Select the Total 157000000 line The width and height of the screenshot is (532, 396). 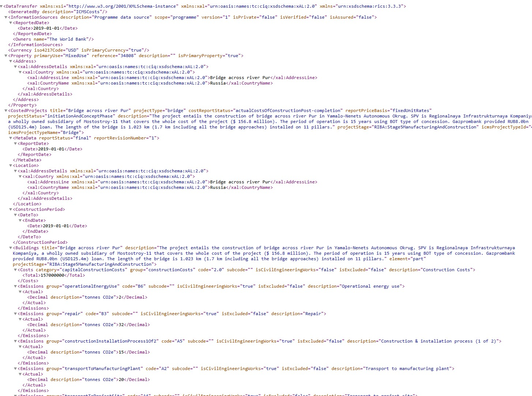click(x=53, y=275)
